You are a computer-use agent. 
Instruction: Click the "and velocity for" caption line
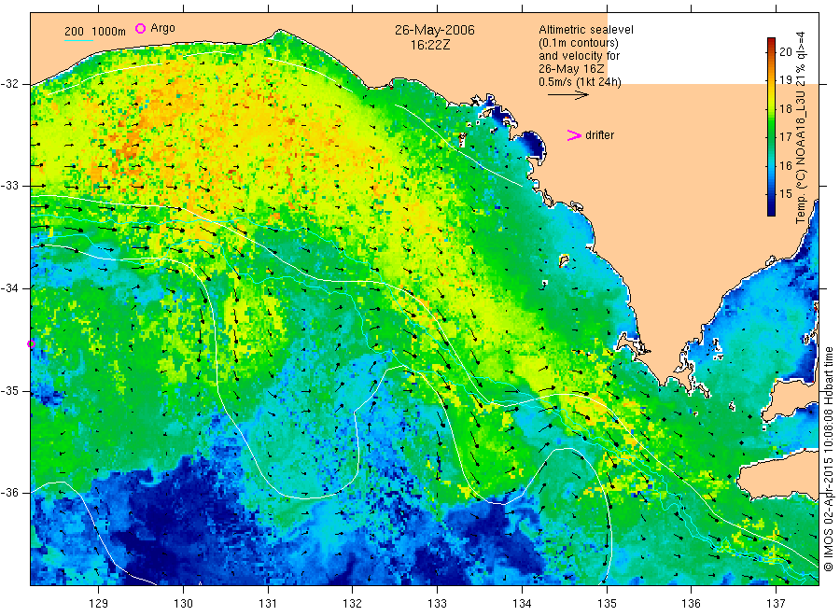[x=579, y=56]
